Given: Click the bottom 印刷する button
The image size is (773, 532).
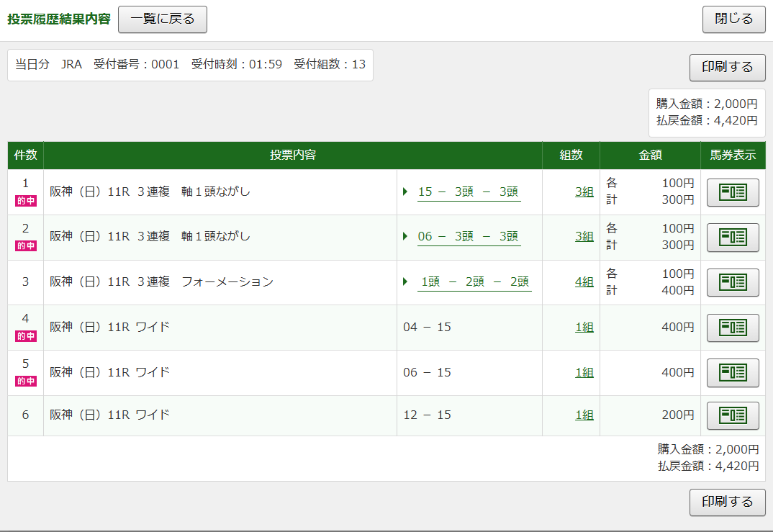Looking at the screenshot, I should tap(727, 502).
